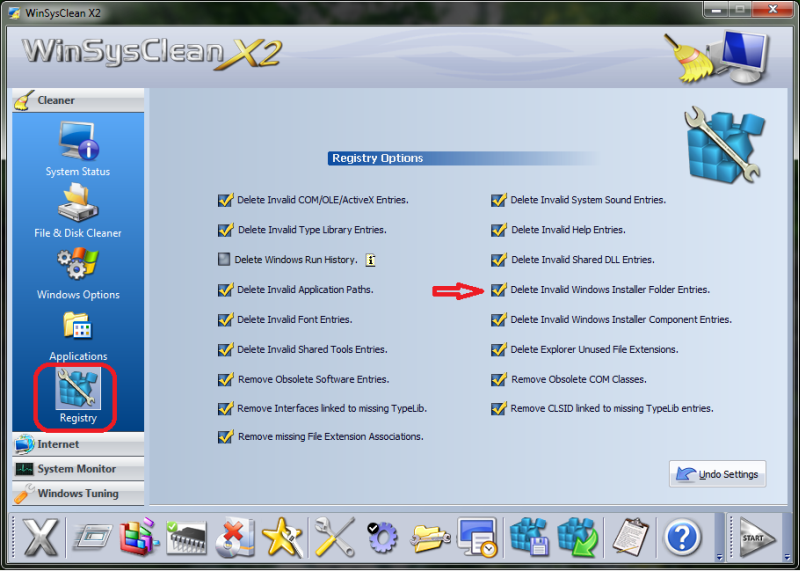Click the folder with wrench icon
The image size is (800, 571).
click(x=431, y=538)
